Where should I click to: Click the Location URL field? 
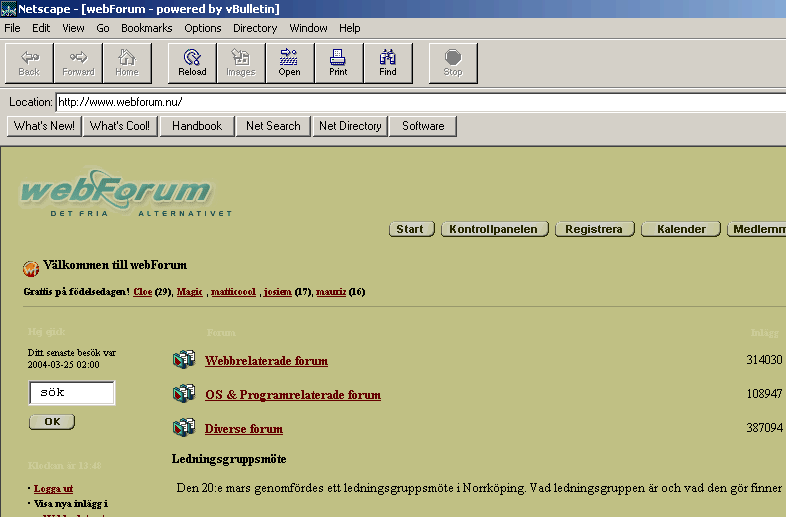tap(420, 102)
